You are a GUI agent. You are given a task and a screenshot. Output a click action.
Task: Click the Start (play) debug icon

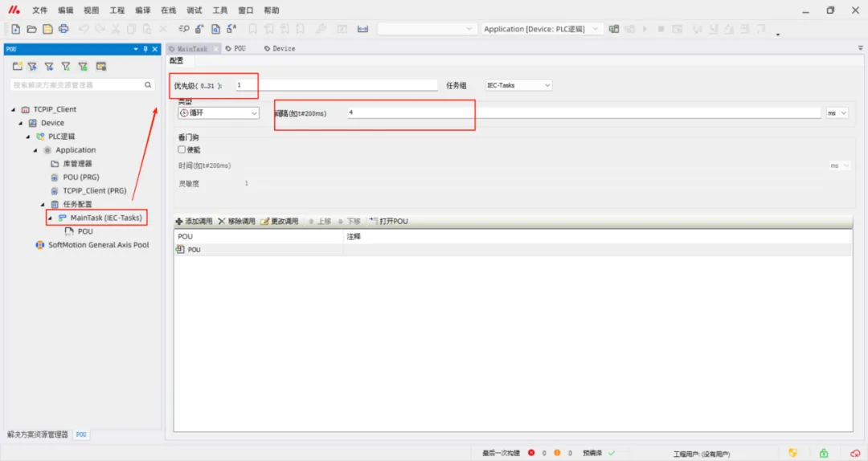(645, 29)
